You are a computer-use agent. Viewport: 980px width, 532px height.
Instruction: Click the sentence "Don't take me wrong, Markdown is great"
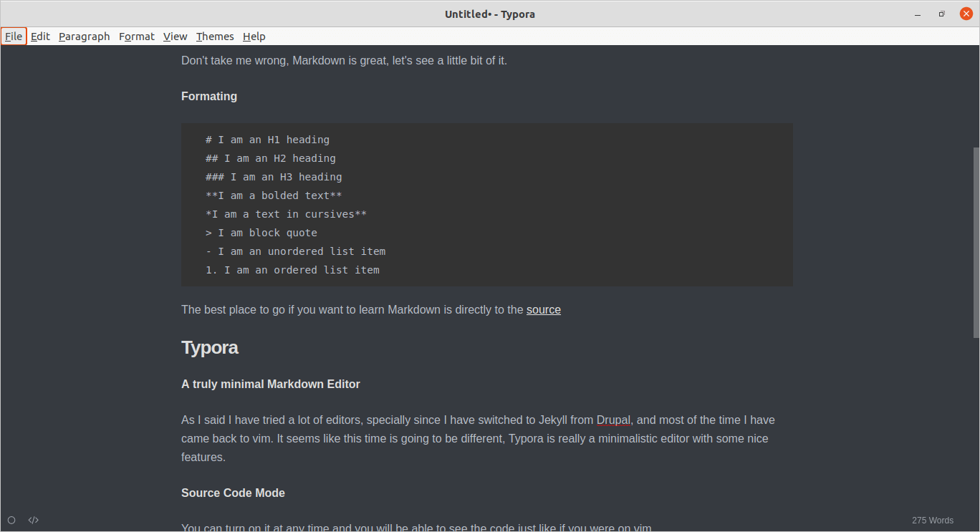coord(285,61)
